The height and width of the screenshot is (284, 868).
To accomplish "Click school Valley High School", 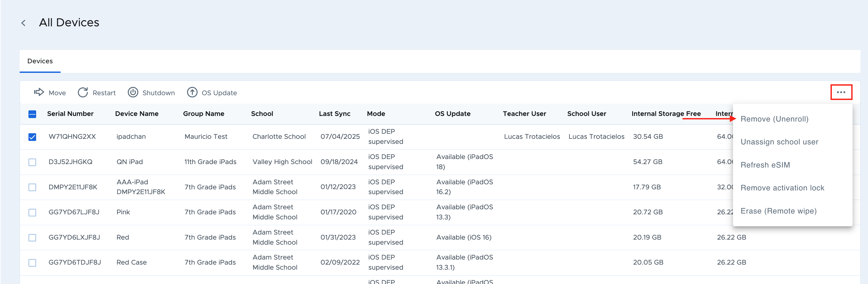I will (282, 162).
